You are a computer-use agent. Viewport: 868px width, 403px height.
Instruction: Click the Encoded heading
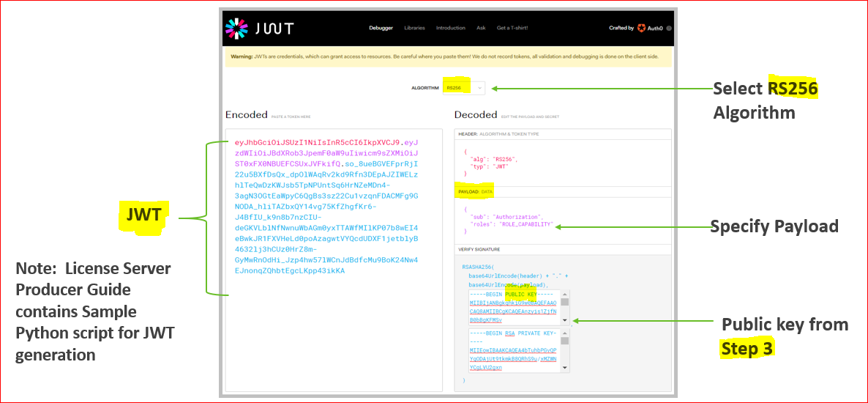247,115
